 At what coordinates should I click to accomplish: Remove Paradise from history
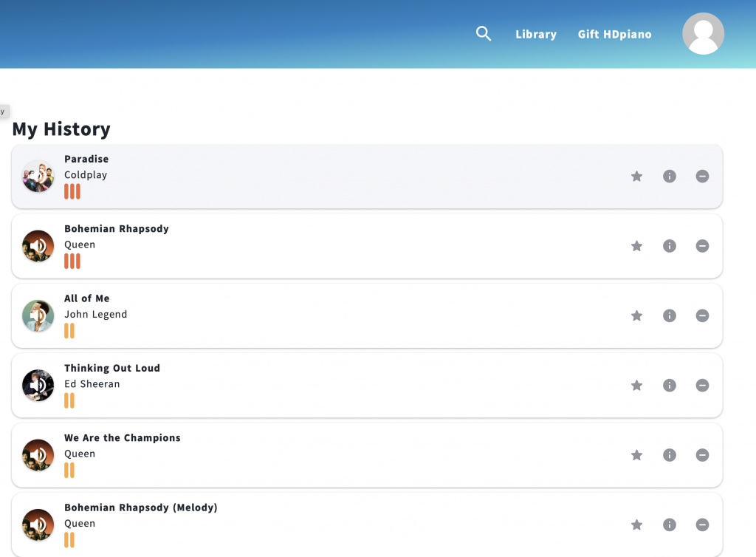(702, 177)
